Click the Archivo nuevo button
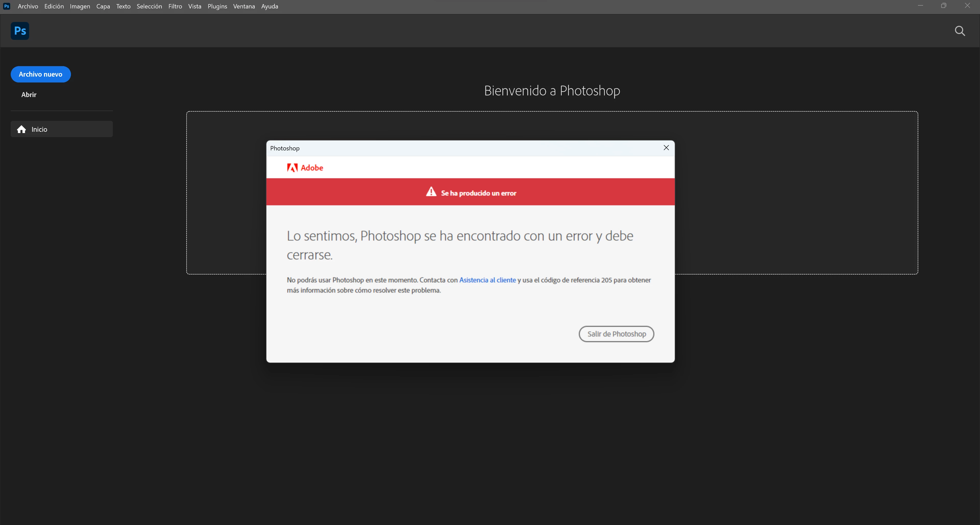This screenshot has width=980, height=525. (41, 74)
